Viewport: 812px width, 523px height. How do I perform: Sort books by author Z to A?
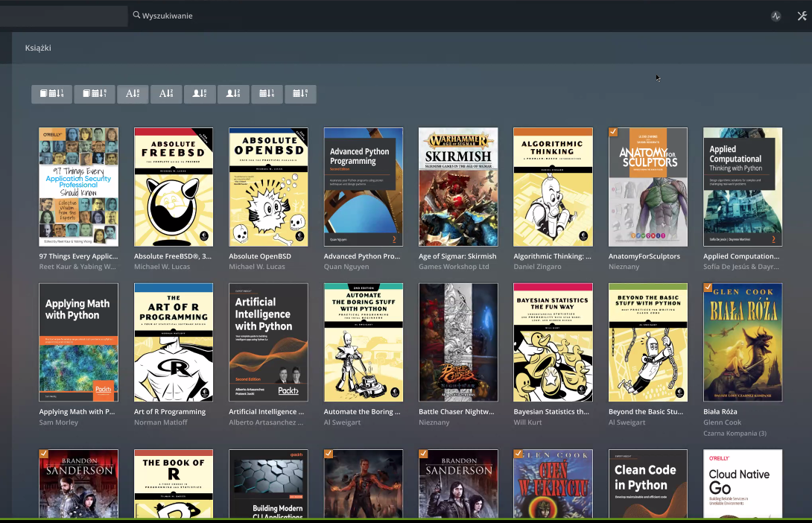(x=233, y=94)
